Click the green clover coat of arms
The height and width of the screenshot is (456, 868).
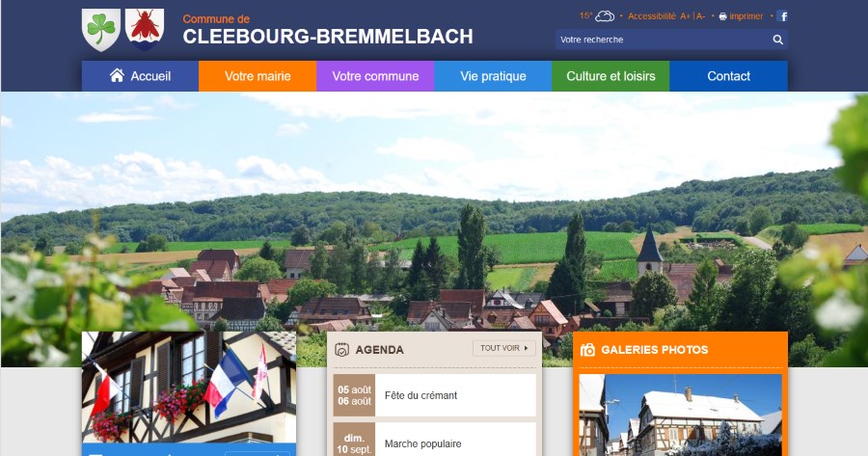pyautogui.click(x=101, y=29)
